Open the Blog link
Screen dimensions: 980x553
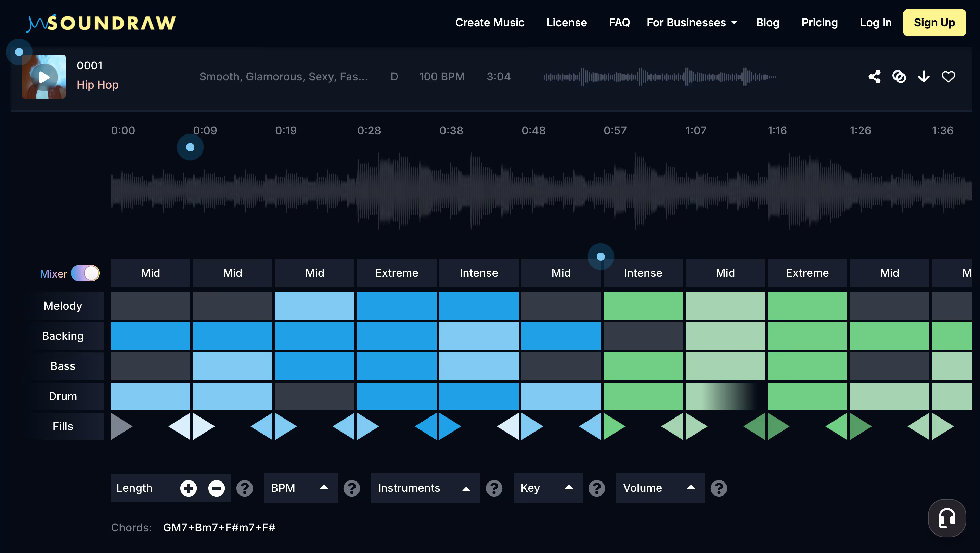768,23
